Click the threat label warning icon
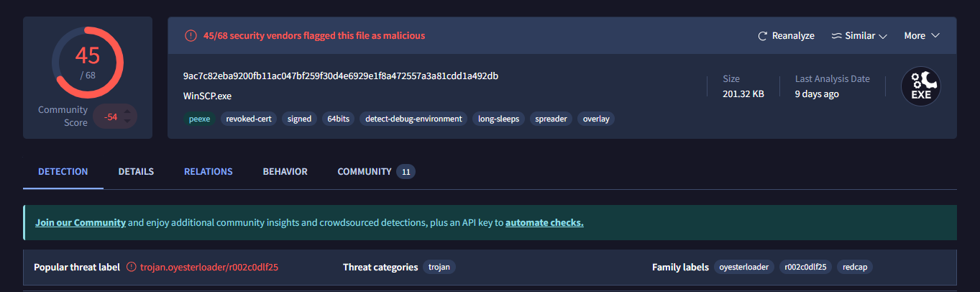The height and width of the screenshot is (292, 980). point(131,267)
